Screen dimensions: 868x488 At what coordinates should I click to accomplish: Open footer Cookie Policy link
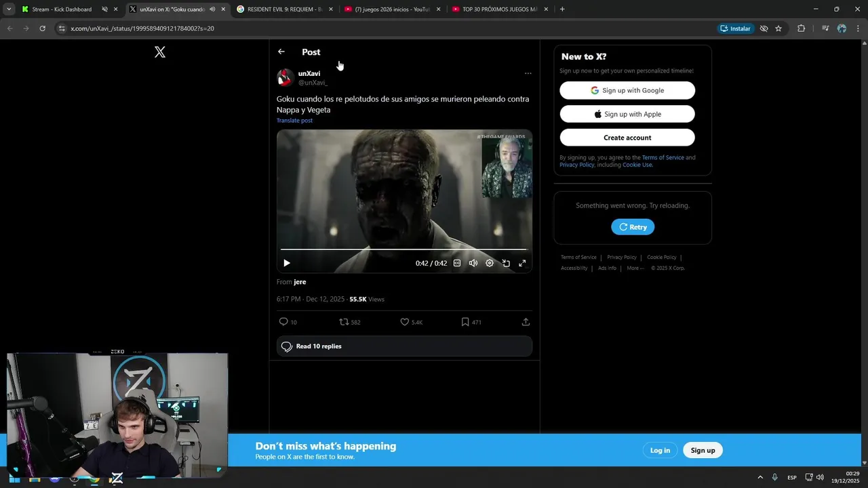tap(662, 258)
